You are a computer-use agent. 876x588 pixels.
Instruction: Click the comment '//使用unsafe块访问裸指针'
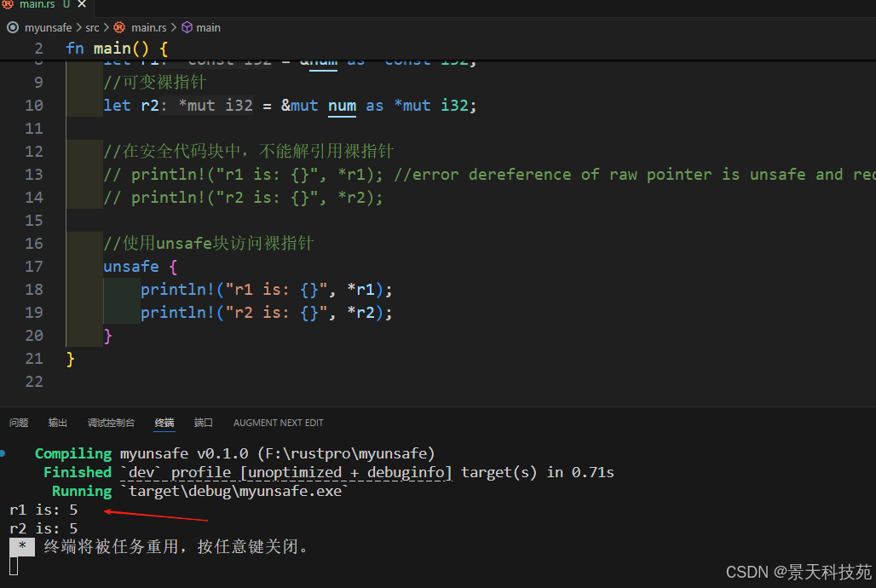(209, 243)
